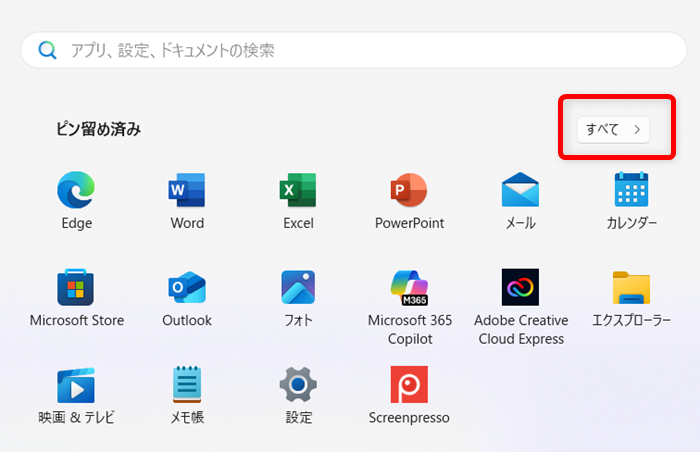Launch Microsoft Store
This screenshot has width=700, height=452.
[76, 288]
